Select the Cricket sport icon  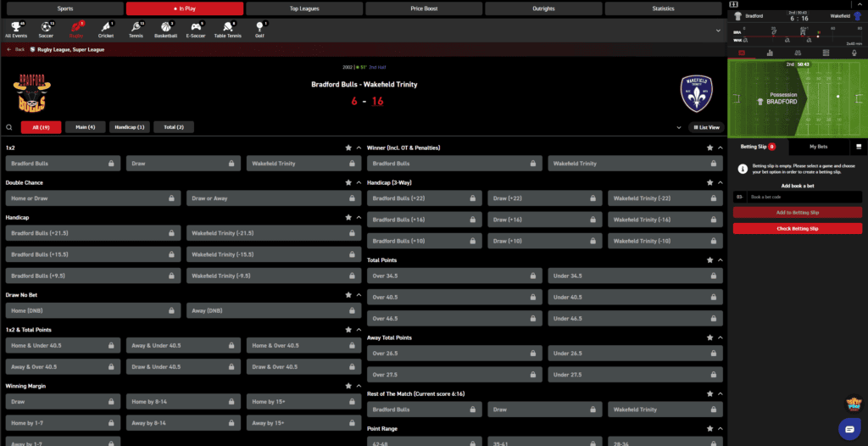tap(106, 26)
